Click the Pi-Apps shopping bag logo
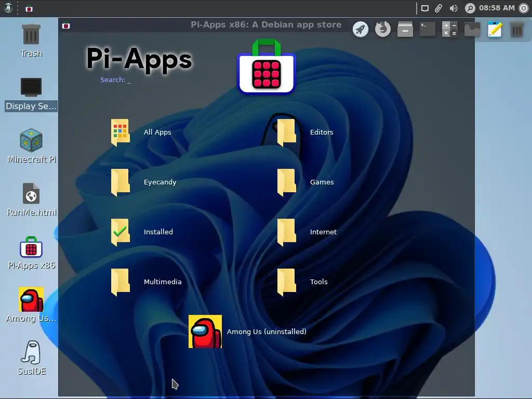The height and width of the screenshot is (399, 532). pos(267,66)
